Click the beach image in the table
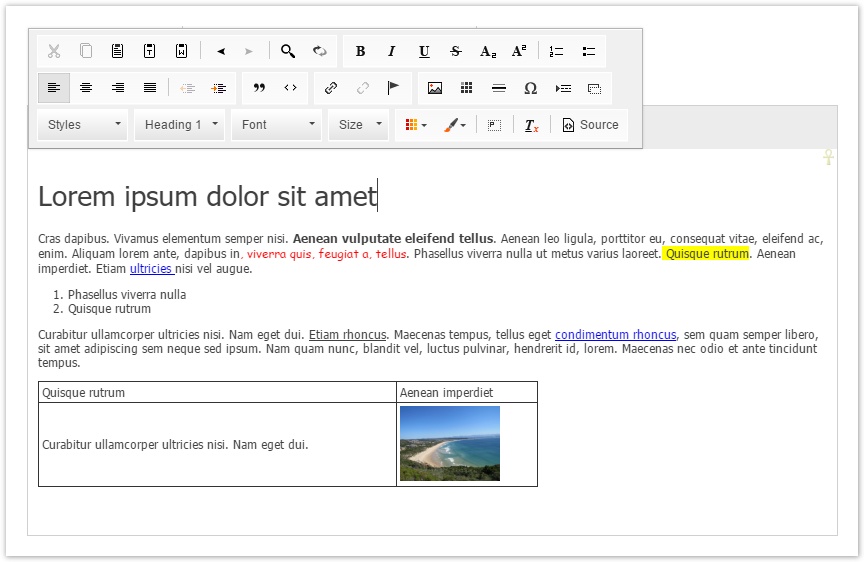The width and height of the screenshot is (864, 562). coord(450,443)
